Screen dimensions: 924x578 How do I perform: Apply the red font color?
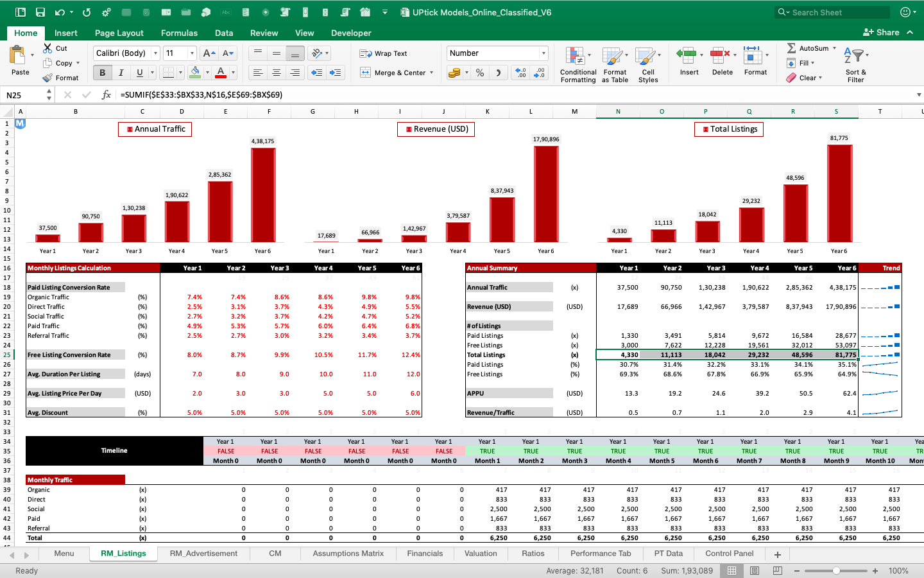pos(221,73)
